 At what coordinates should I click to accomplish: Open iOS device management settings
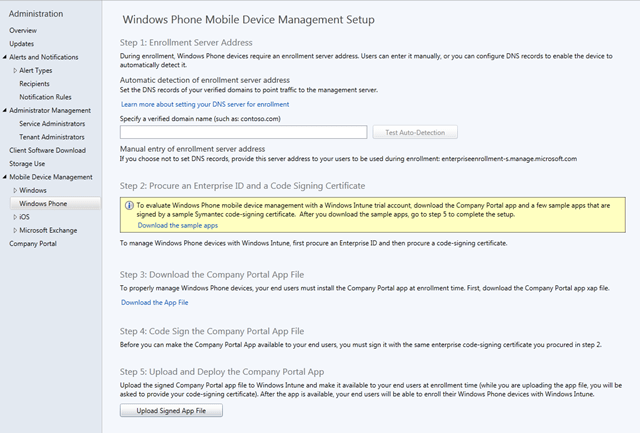click(24, 217)
